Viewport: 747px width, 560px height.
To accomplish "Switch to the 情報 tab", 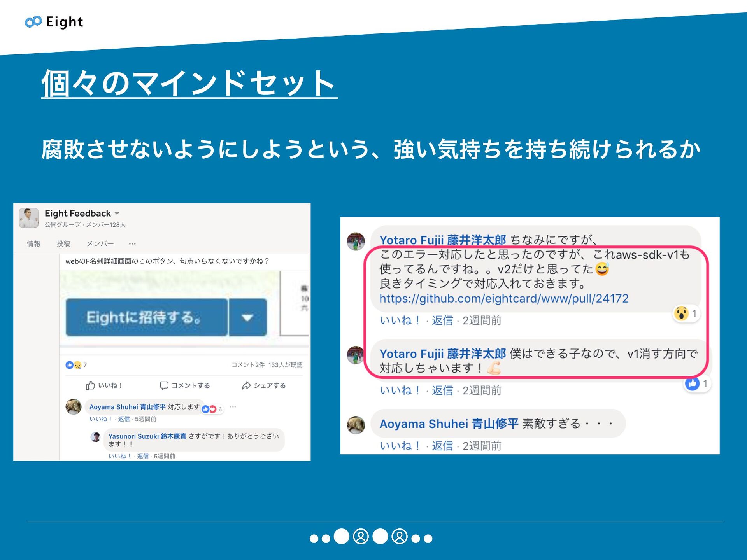I will (34, 243).
